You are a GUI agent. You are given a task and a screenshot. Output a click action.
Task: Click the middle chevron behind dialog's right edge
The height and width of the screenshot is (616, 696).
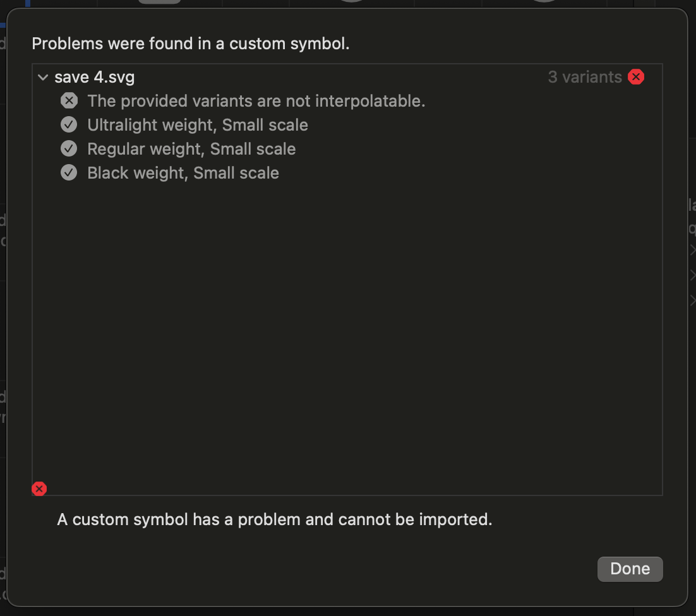692,275
